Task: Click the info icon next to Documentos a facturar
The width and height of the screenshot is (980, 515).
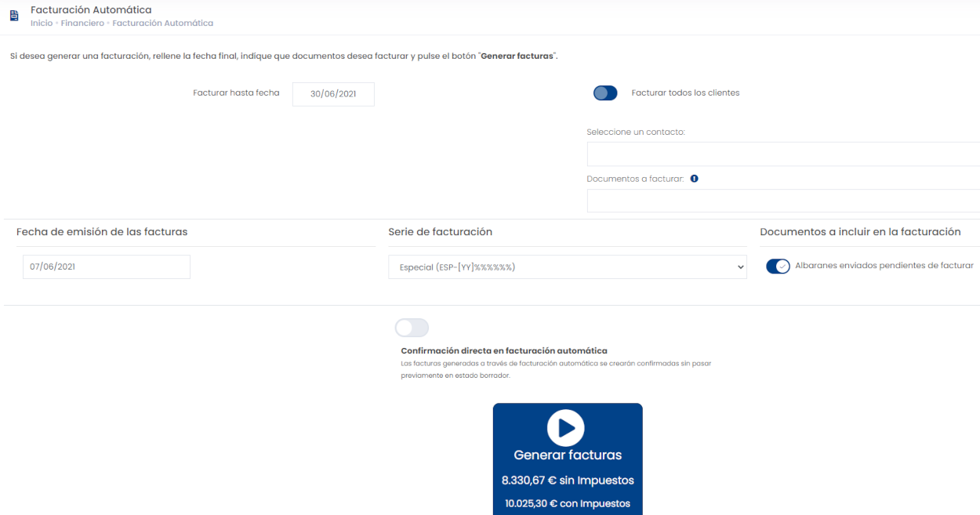Action: pyautogui.click(x=694, y=179)
